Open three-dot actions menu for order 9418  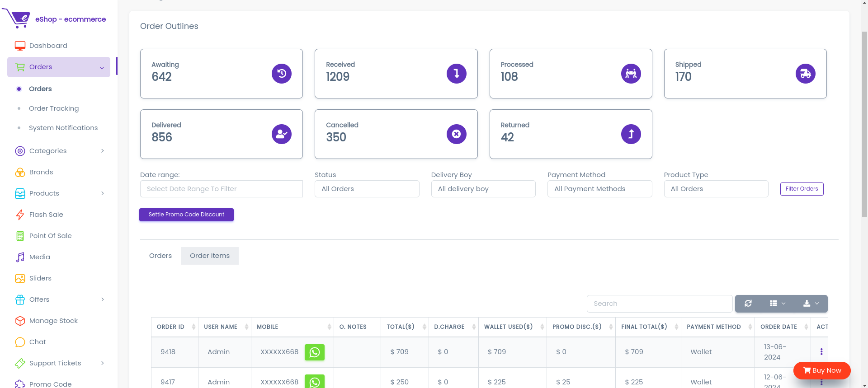[821, 352]
